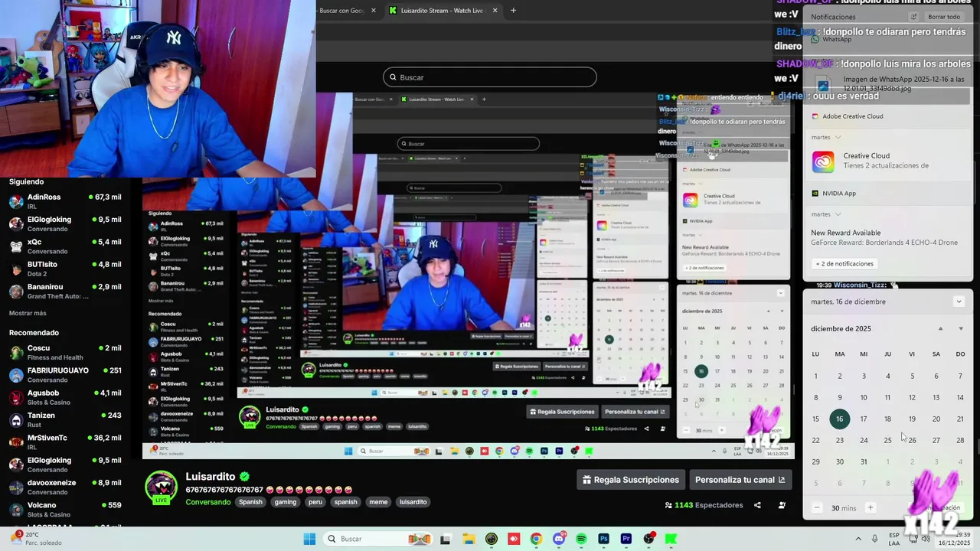Open Task View from the taskbar
The image size is (980, 551).
click(446, 539)
